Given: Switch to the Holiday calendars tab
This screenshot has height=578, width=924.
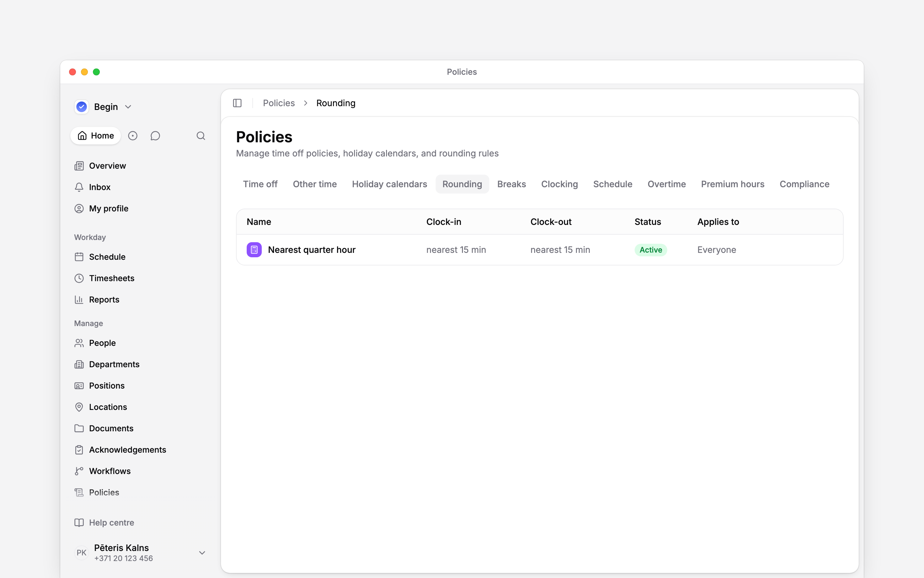Looking at the screenshot, I should [389, 184].
